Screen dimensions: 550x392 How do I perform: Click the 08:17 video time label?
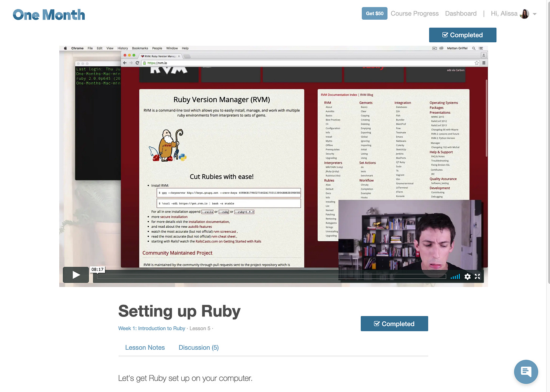click(x=97, y=269)
